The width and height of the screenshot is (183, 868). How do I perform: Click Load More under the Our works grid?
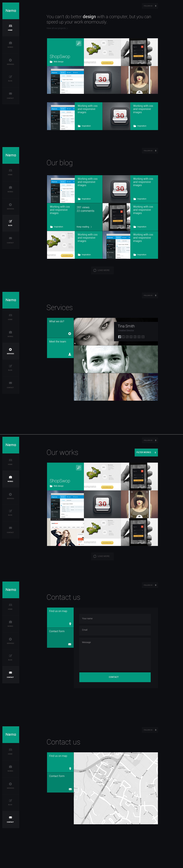pyautogui.click(x=102, y=556)
